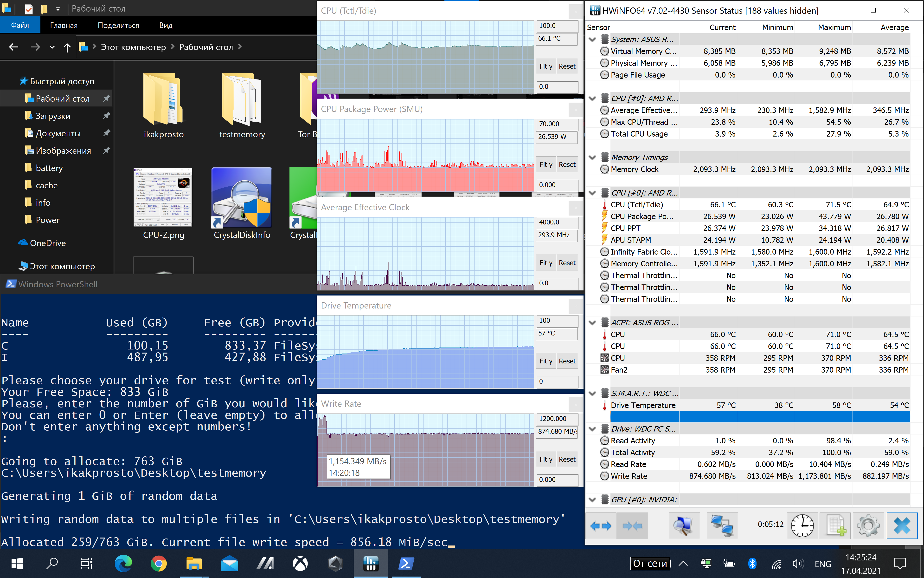Viewport: 924px width, 578px height.
Task: Open Файл menu in Explorer
Action: 20,25
